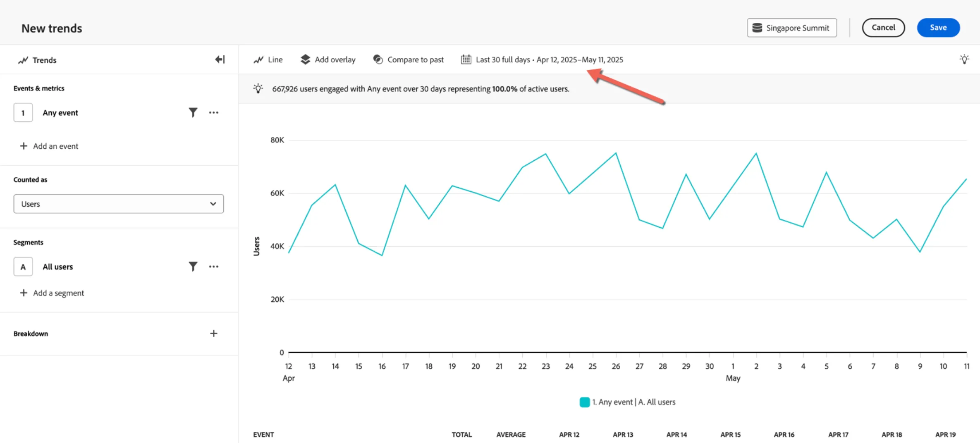980x443 pixels.
Task: Toggle insights lightbulb at top right
Action: [x=964, y=60]
